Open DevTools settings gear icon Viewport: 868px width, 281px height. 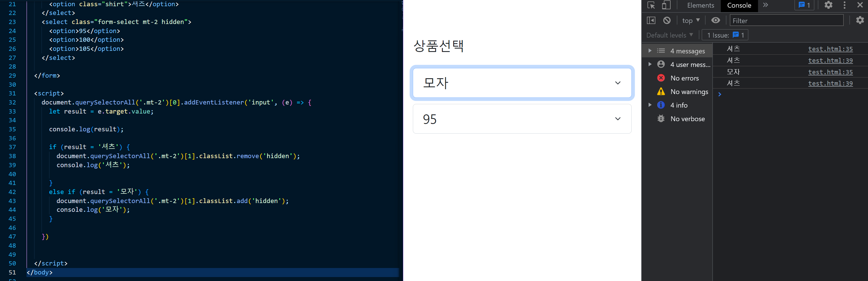[x=828, y=5]
